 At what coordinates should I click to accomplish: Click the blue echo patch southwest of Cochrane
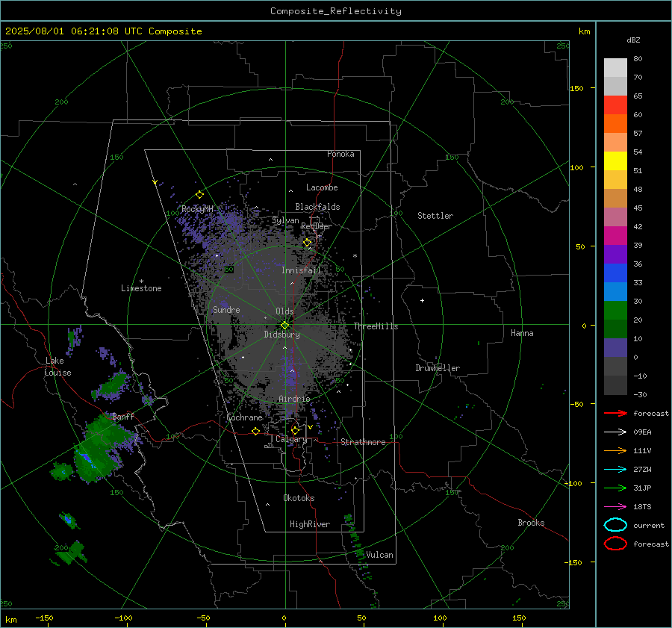87,458
